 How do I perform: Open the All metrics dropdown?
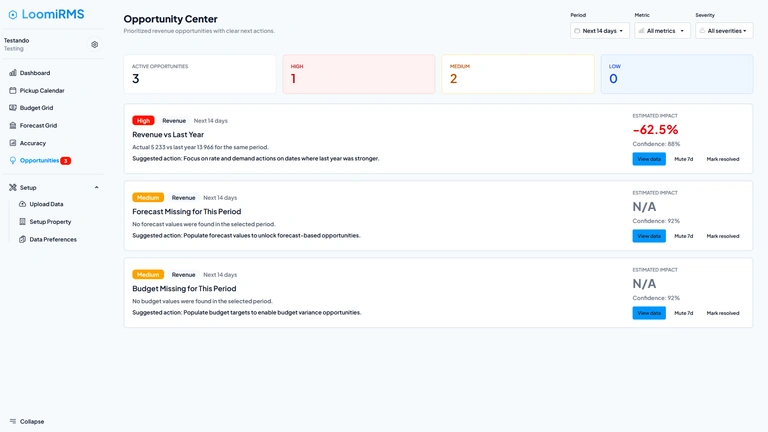(x=662, y=31)
